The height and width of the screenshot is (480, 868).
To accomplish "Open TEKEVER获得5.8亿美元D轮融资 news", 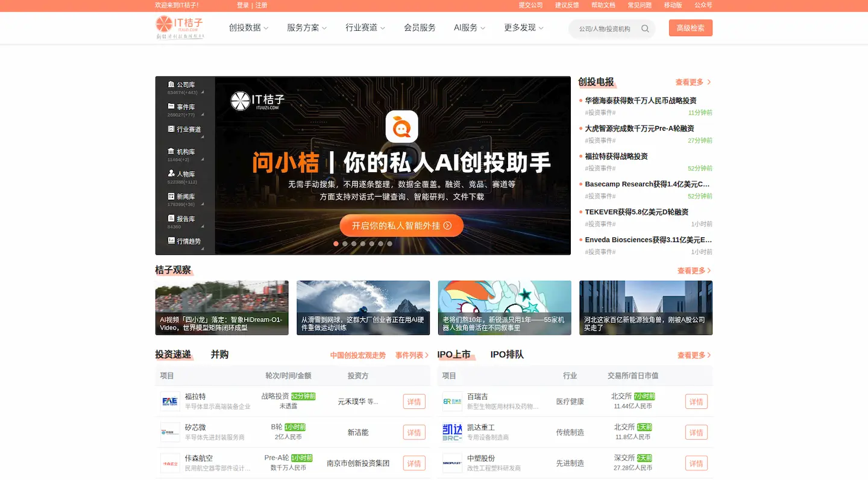I will coord(637,212).
